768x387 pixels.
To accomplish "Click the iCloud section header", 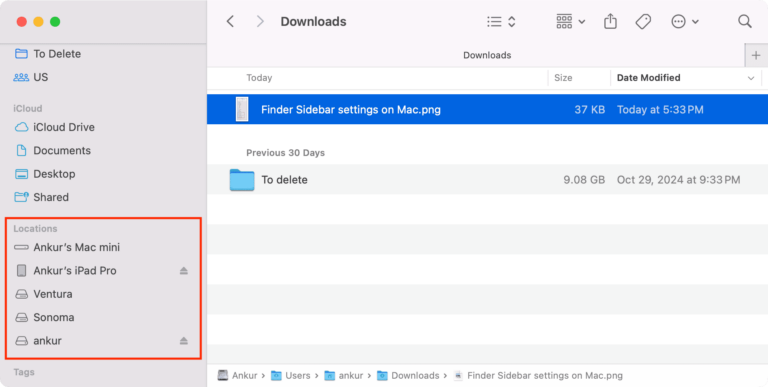I will 27,108.
